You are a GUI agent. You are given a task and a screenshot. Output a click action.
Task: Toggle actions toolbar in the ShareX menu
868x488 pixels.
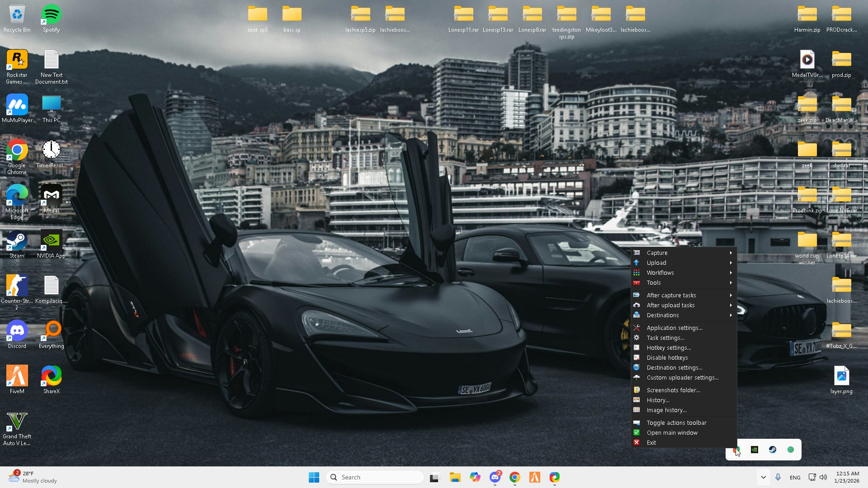click(676, 422)
